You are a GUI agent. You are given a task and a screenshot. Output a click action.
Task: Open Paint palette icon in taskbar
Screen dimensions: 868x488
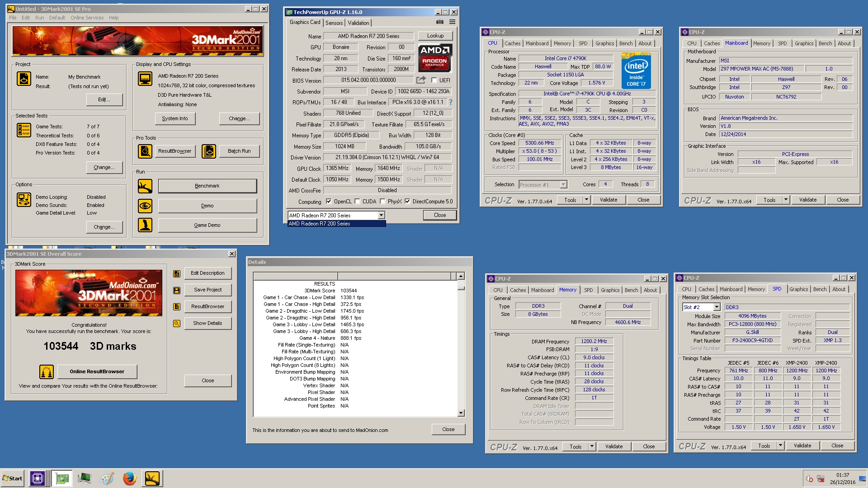[107, 479]
